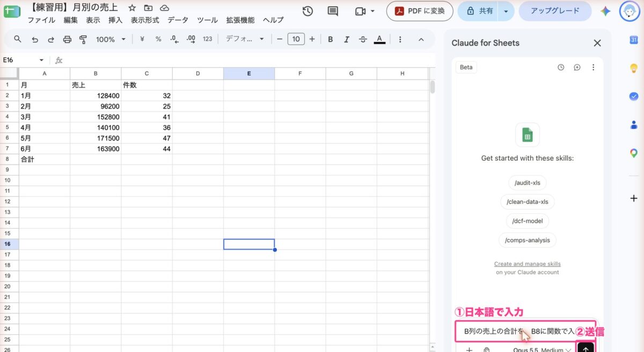Open the ツール menu

(x=207, y=20)
